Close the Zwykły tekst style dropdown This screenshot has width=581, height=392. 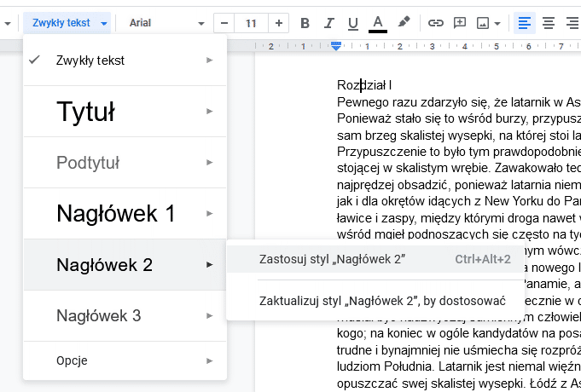[70, 23]
